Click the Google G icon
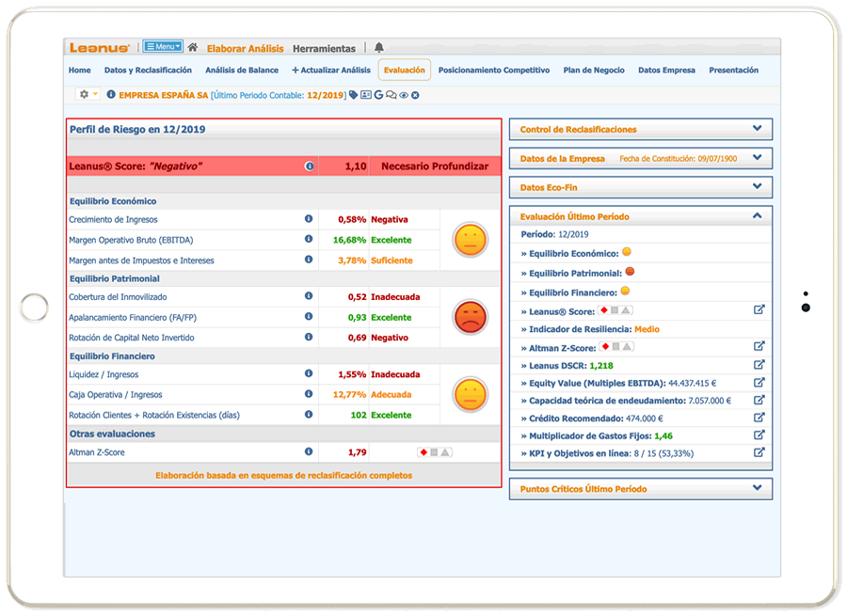Screen dimensions: 847x616 378,95
